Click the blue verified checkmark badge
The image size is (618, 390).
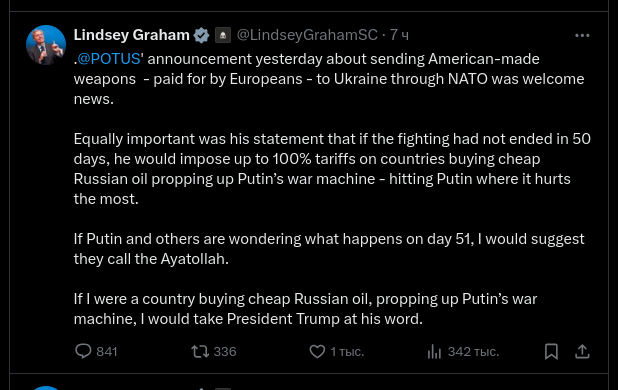(201, 35)
